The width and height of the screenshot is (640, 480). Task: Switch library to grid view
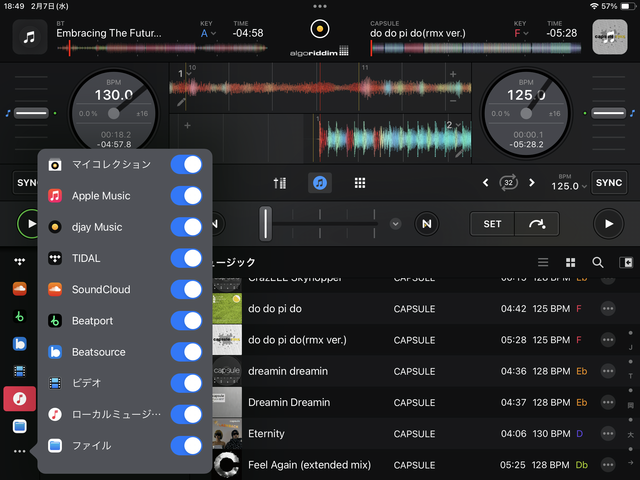tap(570, 262)
